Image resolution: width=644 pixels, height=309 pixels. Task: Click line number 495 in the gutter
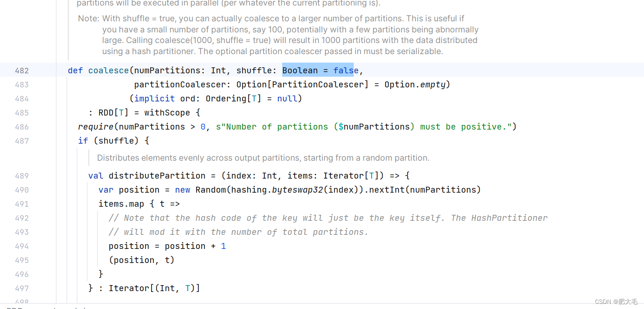click(x=22, y=260)
